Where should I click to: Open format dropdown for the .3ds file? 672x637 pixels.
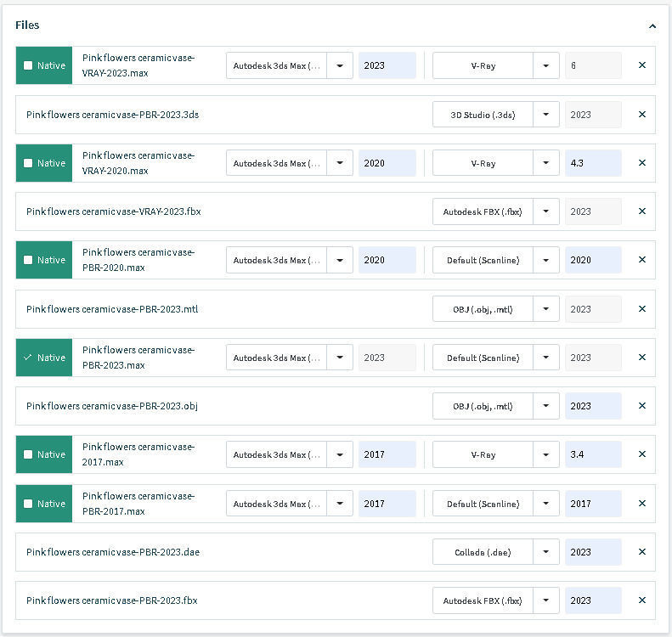coord(546,115)
